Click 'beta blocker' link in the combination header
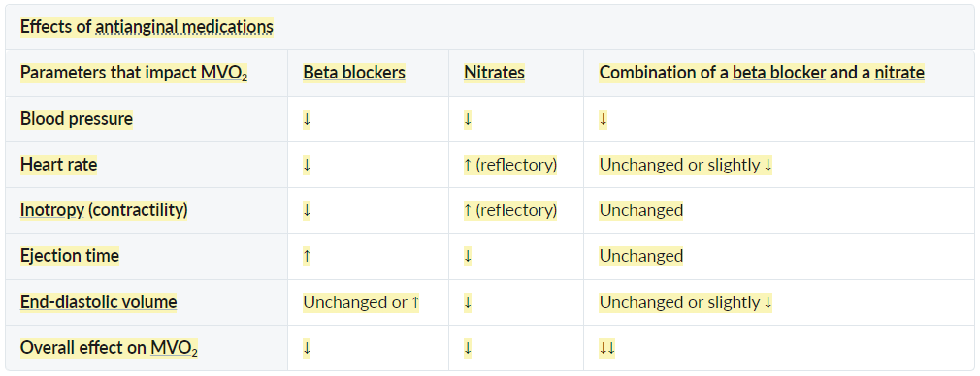The image size is (980, 376). click(x=779, y=73)
